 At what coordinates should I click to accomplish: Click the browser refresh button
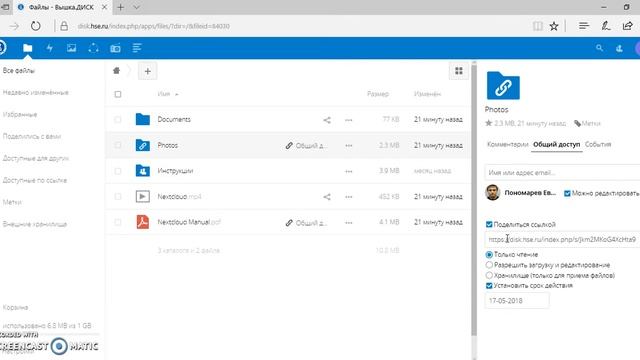tap(36, 26)
